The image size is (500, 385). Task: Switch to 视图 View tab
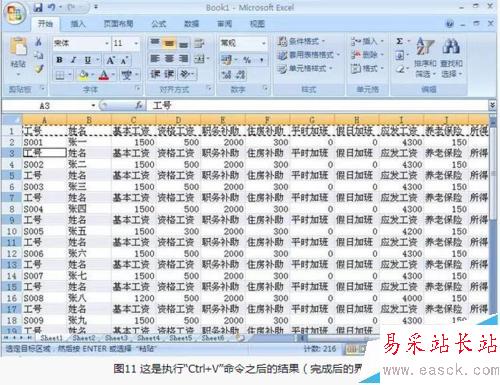point(257,24)
